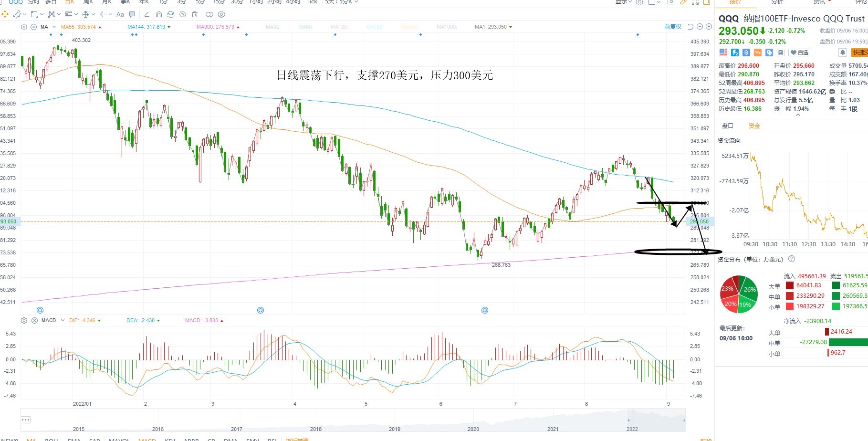Image resolution: width=868 pixels, height=441 pixels.
Task: Choose the trend line drawing tool
Action: (17, 14)
